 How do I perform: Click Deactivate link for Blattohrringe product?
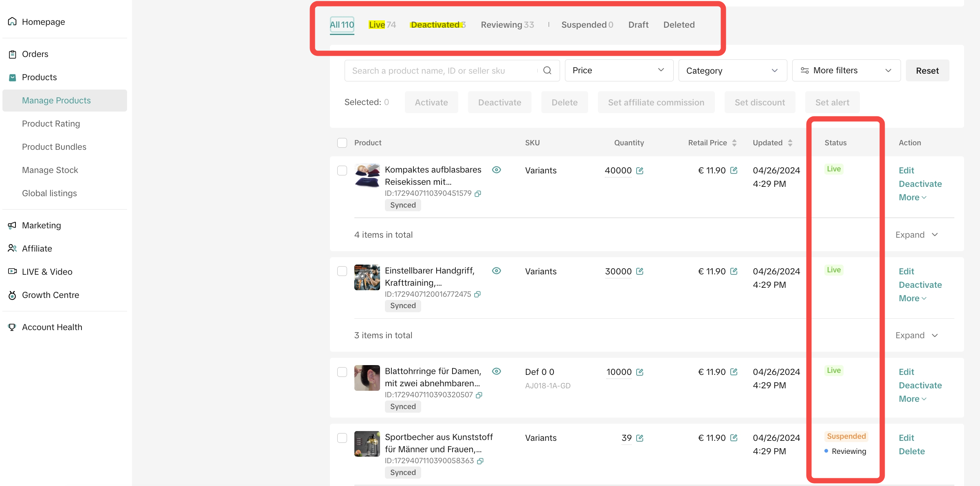[920, 385]
